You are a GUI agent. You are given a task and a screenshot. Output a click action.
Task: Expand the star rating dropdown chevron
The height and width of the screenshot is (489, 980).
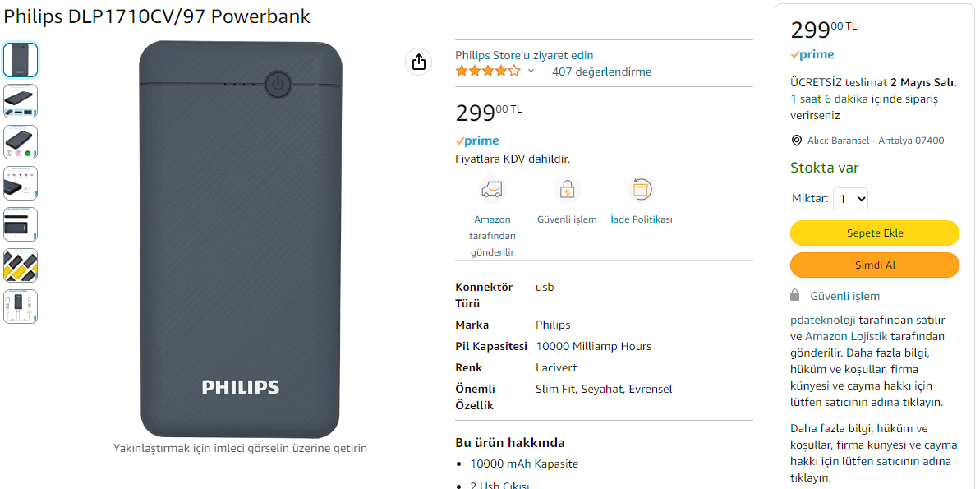(531, 72)
